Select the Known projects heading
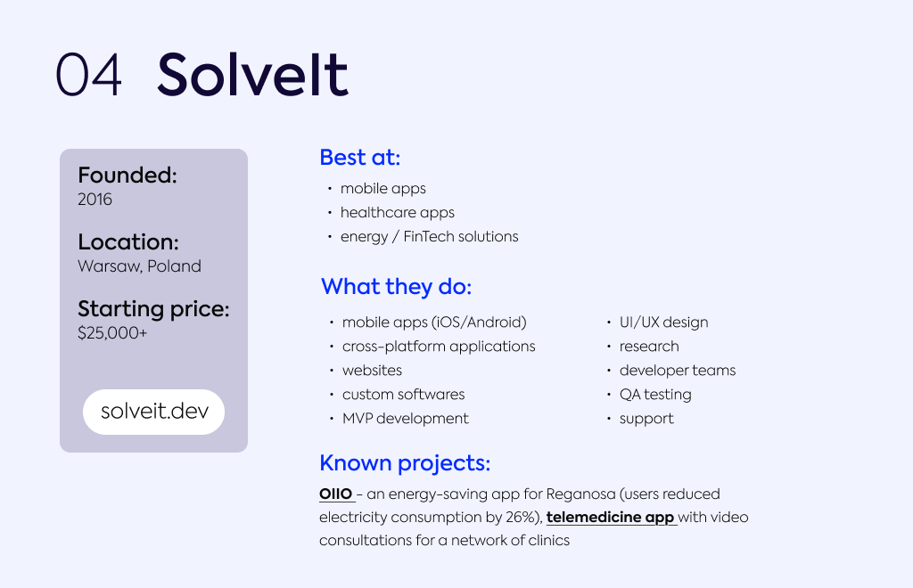 click(405, 463)
